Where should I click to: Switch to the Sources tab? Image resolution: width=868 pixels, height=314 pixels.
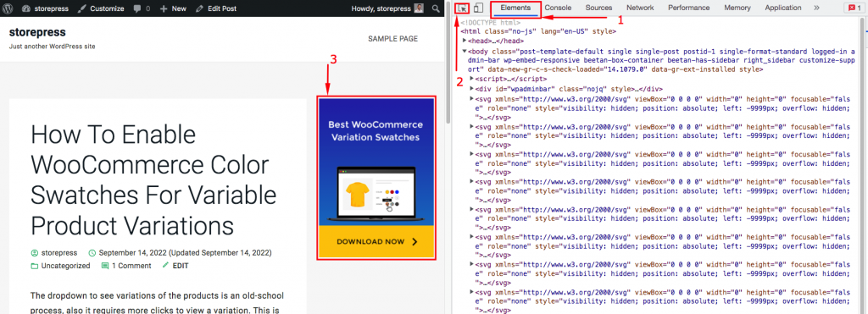point(599,8)
